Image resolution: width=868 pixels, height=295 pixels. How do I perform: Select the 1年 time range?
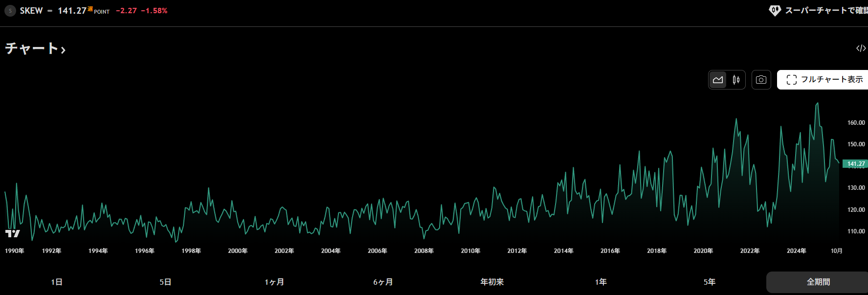[x=601, y=282]
